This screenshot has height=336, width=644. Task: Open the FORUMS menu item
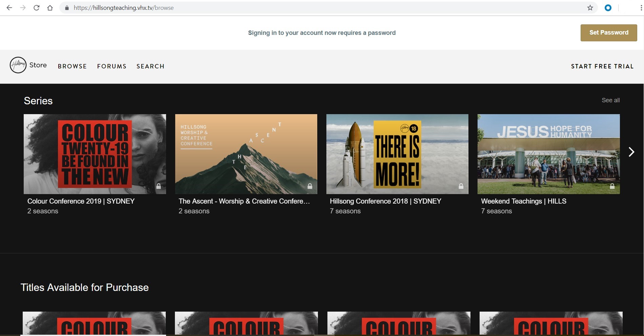pos(112,66)
